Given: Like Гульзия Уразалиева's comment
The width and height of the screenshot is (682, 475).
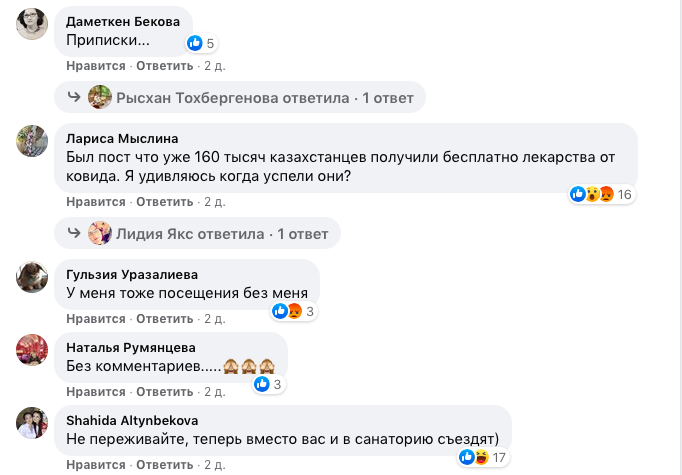Looking at the screenshot, I should tap(96, 320).
